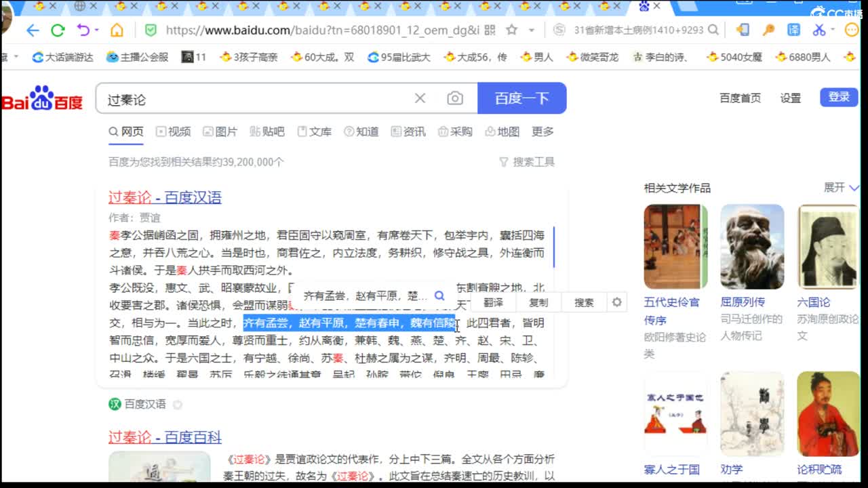Screen dimensions: 868x488
Task: Open the bookmark labeled 11
Action: [x=194, y=57]
